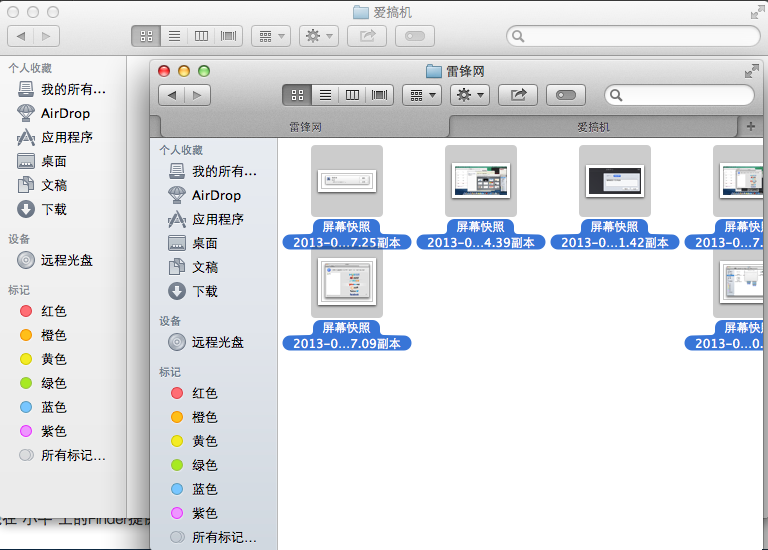The height and width of the screenshot is (550, 768).
Task: Open 文稿 in 雷锋网 window sidebar
Action: tap(193, 267)
